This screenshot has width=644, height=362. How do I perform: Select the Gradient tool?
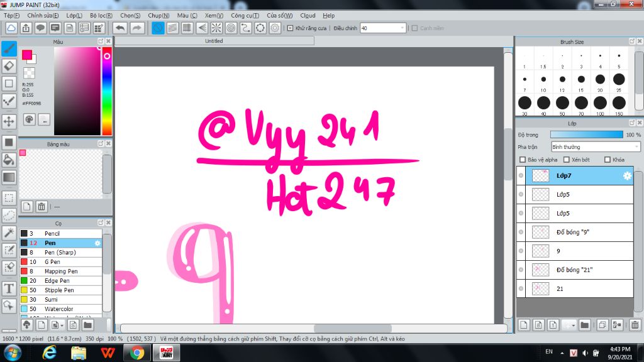click(9, 177)
